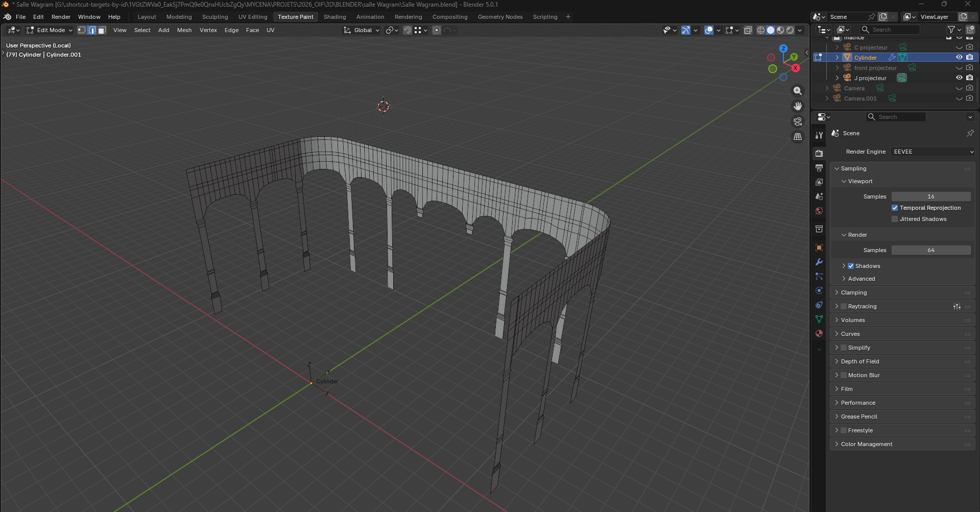This screenshot has height=512, width=980.
Task: Expand the Color Management panel
Action: coord(867,444)
